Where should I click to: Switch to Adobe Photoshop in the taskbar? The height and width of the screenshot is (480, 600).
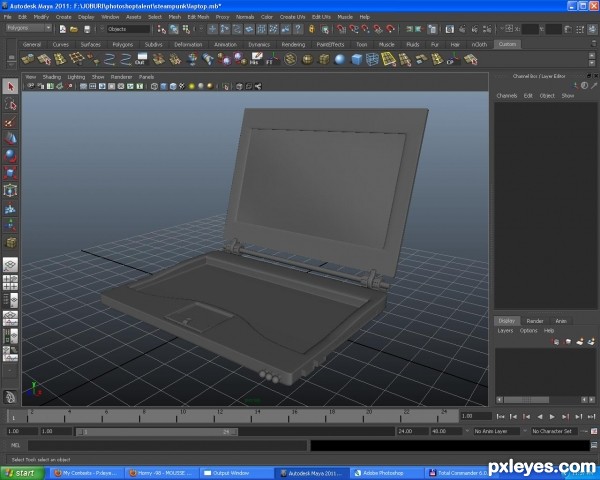(386, 473)
